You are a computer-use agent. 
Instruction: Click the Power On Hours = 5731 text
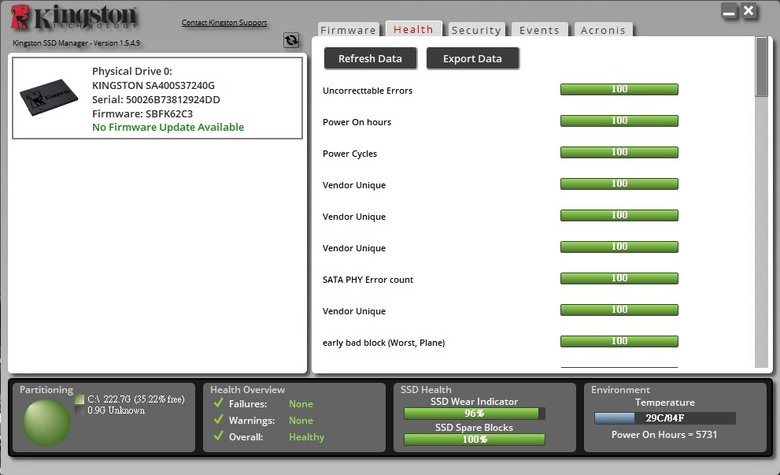pyautogui.click(x=664, y=435)
